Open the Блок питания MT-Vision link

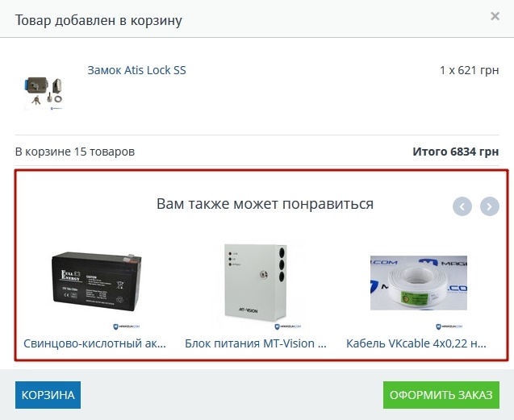[x=256, y=343]
